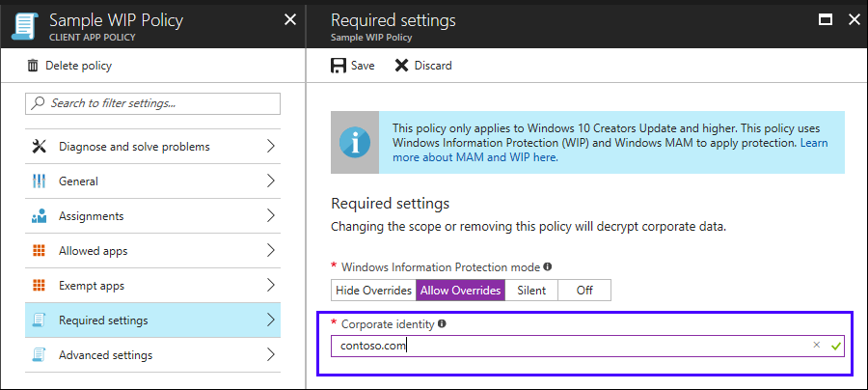Expand the Advanced settings chevron
Screen dimensions: 868x390
tap(270, 355)
